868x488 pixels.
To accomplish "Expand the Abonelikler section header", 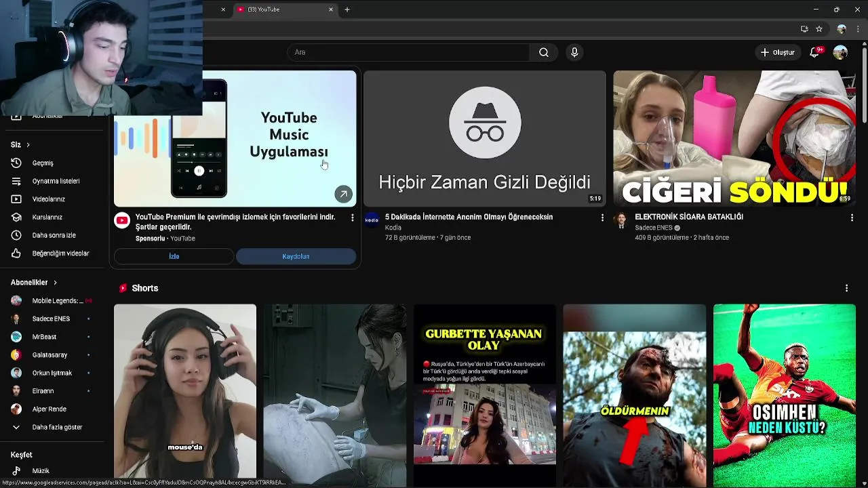I will [x=34, y=282].
